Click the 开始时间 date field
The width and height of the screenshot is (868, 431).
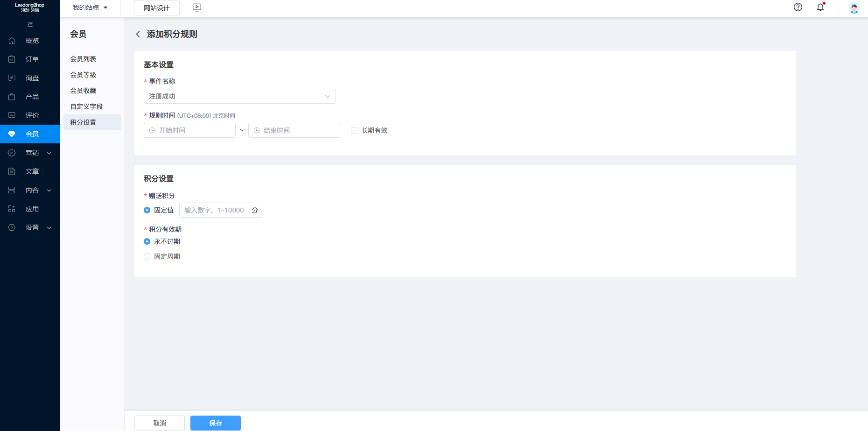coord(190,130)
